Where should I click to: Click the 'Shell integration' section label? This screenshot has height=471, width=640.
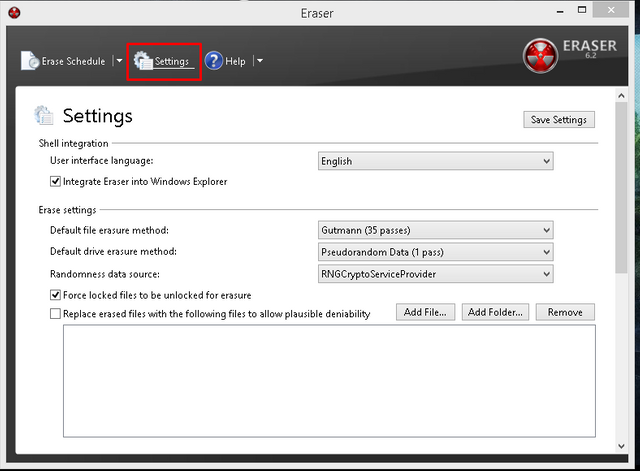coord(73,143)
